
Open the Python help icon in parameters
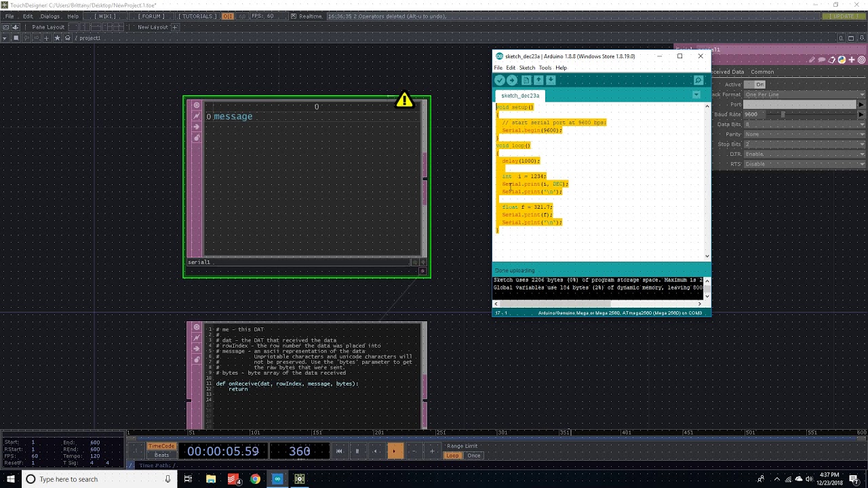[x=842, y=60]
